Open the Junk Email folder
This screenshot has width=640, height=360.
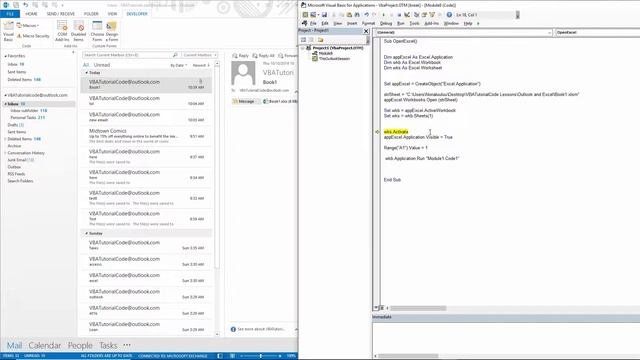point(20,160)
